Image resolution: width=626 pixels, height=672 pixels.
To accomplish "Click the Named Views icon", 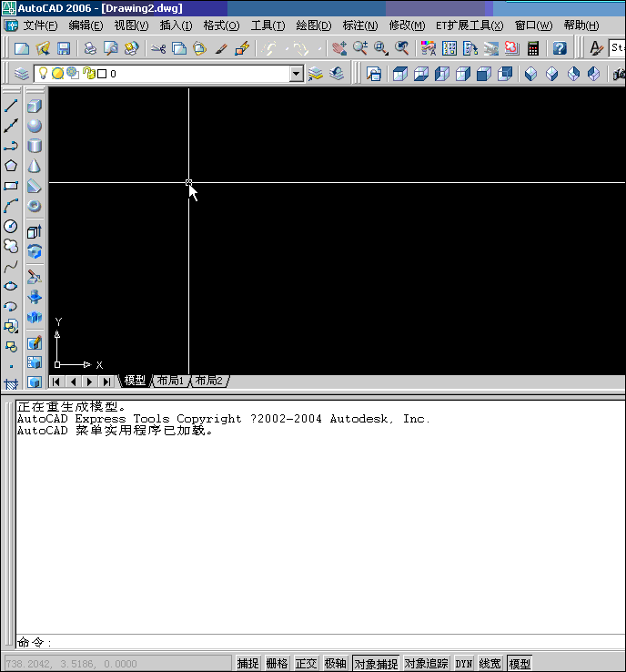I will click(x=374, y=74).
